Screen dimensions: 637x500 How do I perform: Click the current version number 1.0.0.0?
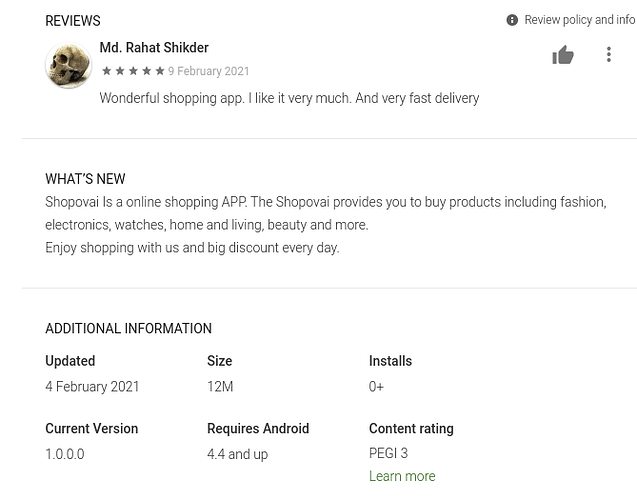(x=64, y=454)
